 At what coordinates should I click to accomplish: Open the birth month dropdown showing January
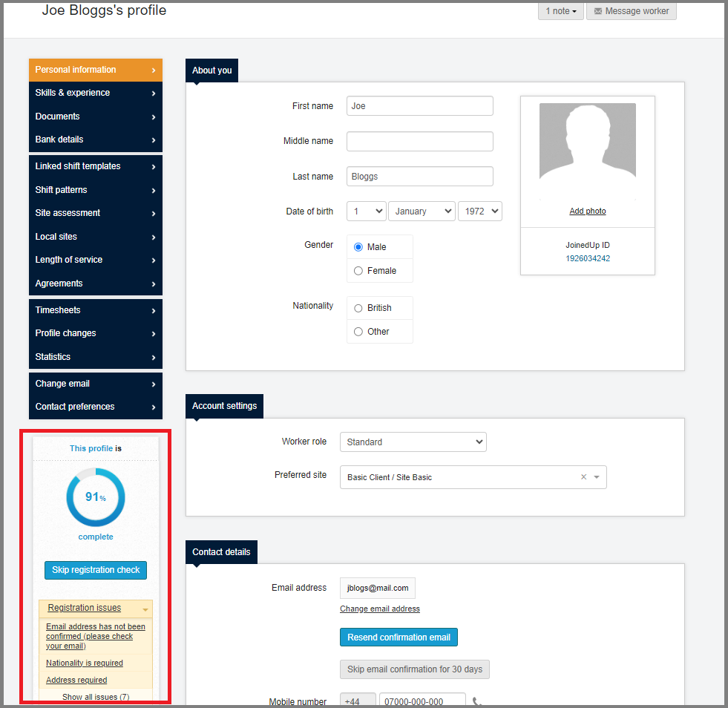(x=422, y=211)
